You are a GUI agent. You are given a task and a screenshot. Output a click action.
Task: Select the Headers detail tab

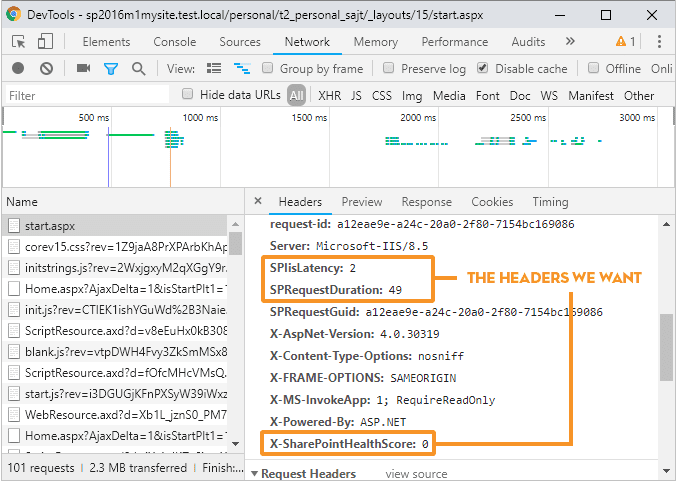(300, 202)
